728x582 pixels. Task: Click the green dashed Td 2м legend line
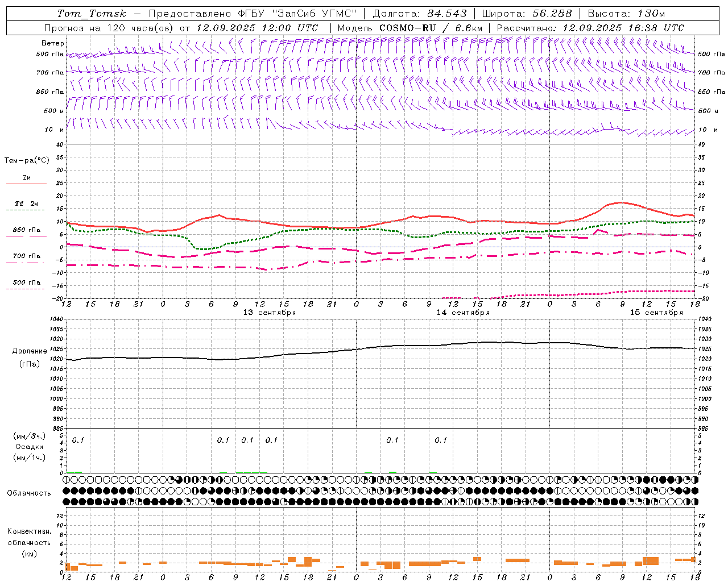[x=25, y=210]
